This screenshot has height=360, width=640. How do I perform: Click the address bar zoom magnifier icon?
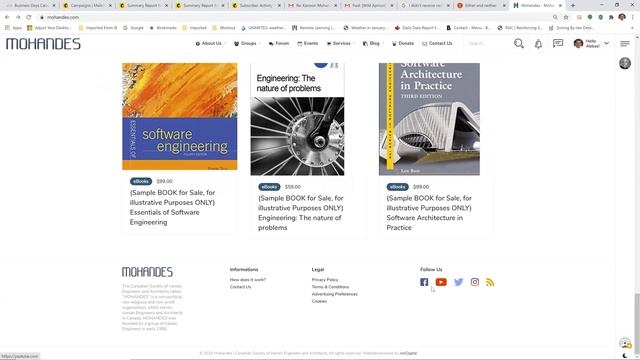[555, 17]
